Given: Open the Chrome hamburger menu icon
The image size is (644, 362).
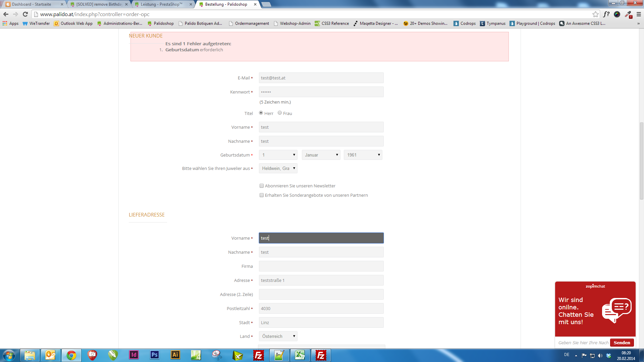Looking at the screenshot, I should pos(639,14).
